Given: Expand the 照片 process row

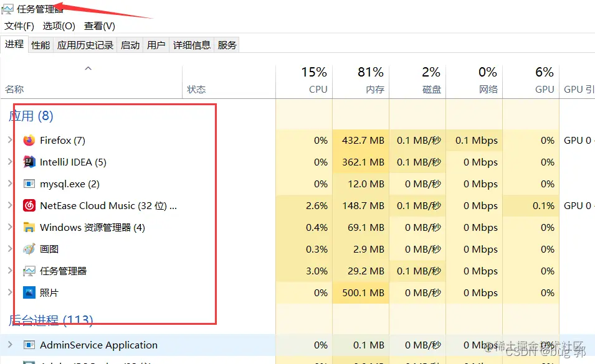Looking at the screenshot, I should coord(10,292).
